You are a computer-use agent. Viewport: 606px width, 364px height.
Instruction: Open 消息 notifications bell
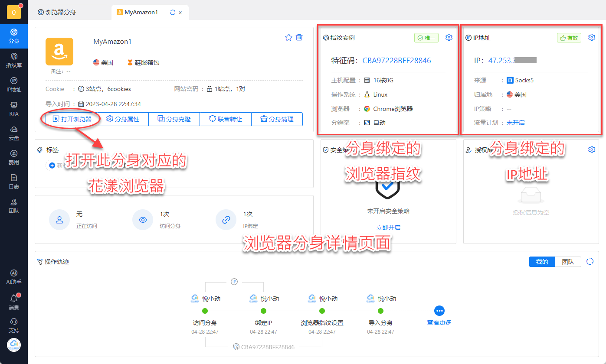coord(14,302)
